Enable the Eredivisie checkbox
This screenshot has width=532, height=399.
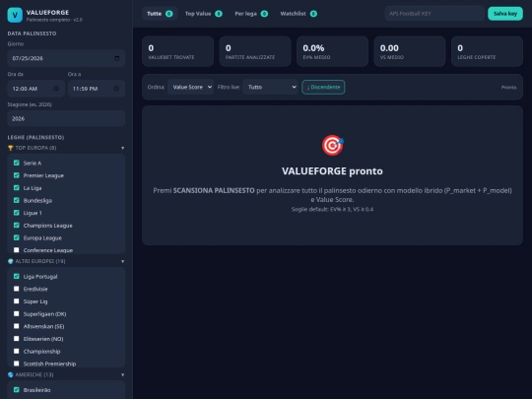[x=17, y=289]
